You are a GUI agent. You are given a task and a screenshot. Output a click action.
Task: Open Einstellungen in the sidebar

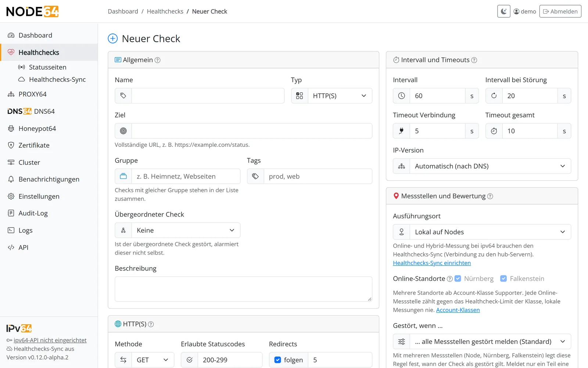pos(49,197)
